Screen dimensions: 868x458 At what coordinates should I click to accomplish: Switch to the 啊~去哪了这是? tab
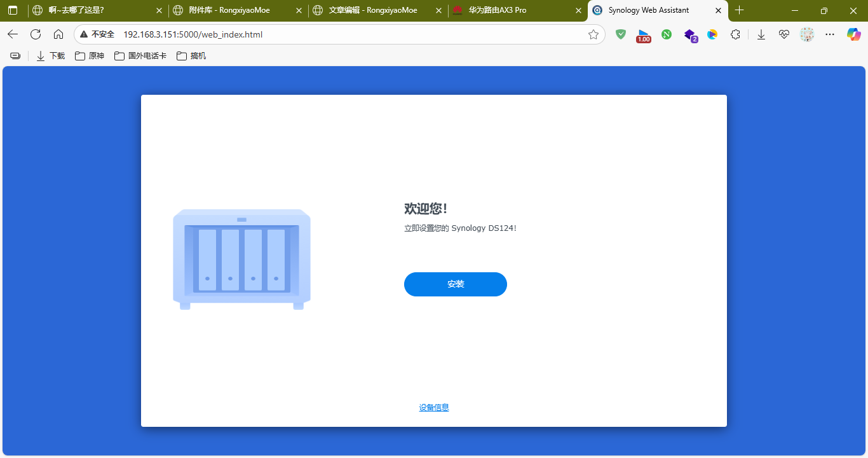97,10
